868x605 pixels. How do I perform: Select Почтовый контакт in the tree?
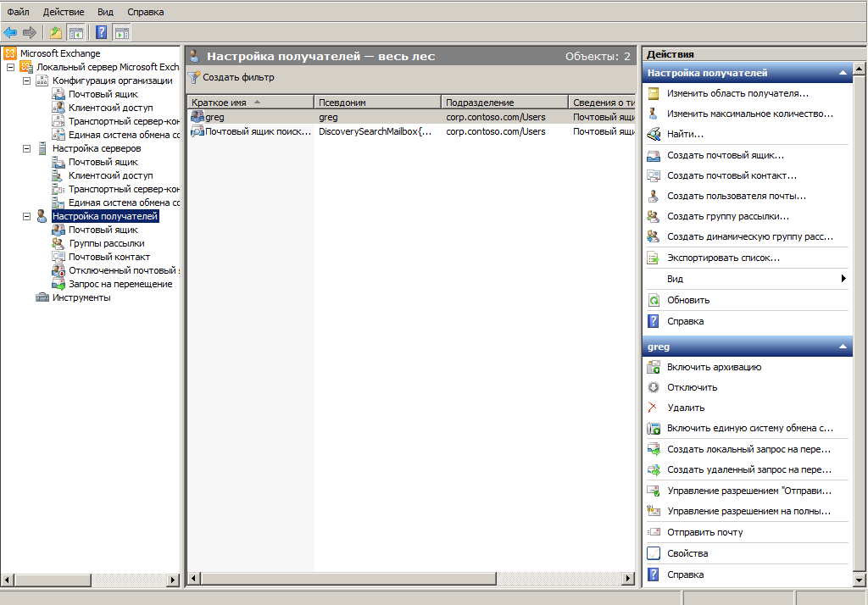(x=109, y=257)
